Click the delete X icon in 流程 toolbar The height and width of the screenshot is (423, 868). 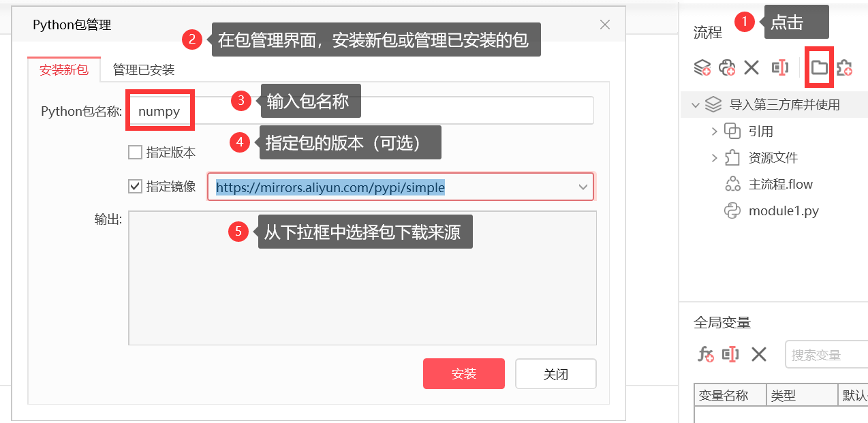click(751, 67)
